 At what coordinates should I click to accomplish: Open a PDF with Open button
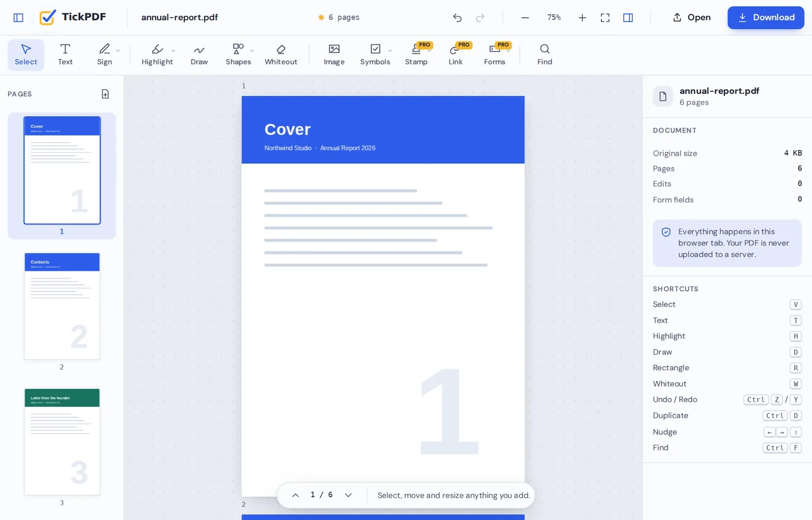coord(692,17)
